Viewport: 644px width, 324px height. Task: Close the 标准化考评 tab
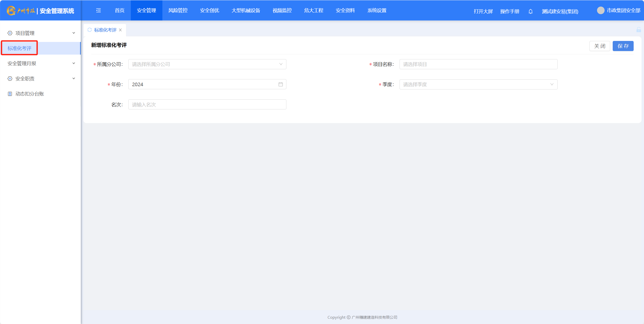(x=120, y=30)
